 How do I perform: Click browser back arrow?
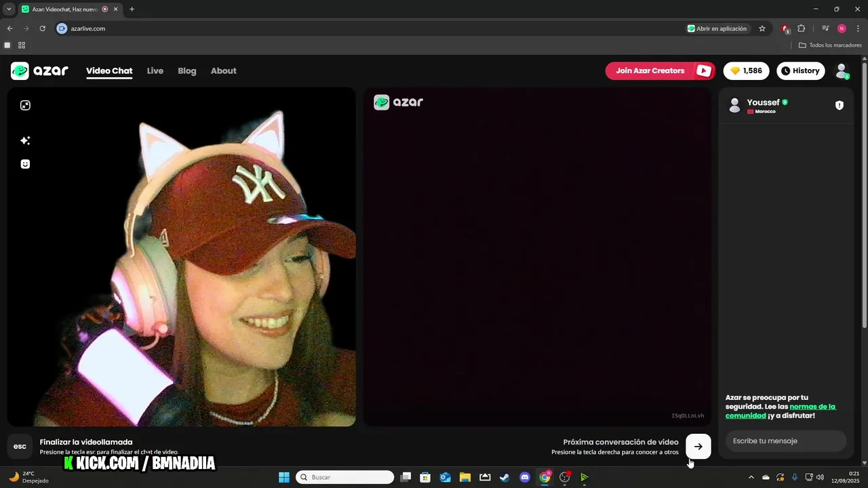coord(9,28)
